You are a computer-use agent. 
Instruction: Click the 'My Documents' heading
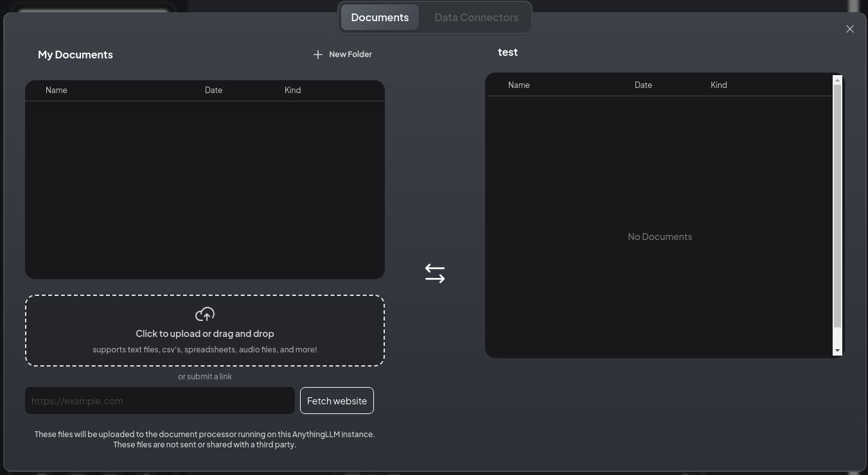click(75, 55)
